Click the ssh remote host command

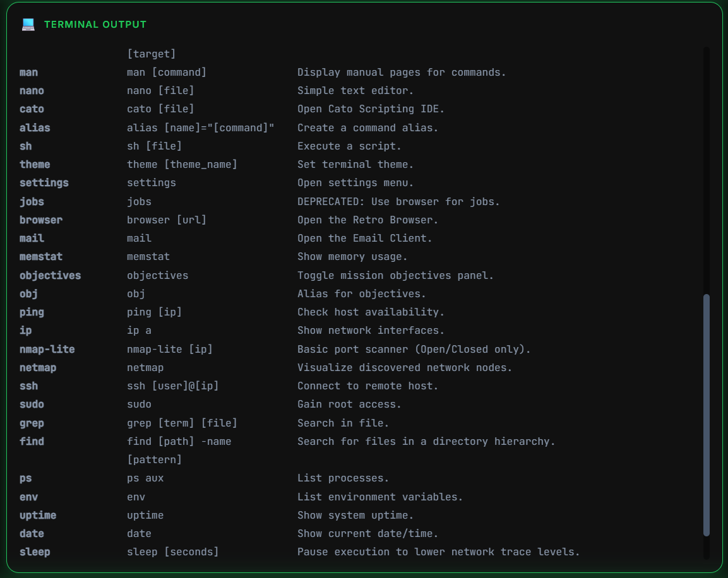[28, 386]
